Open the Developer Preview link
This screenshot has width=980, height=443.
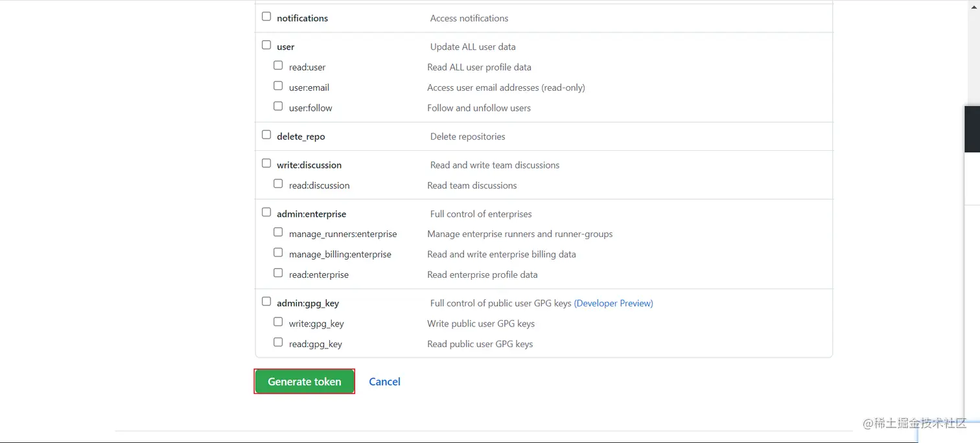(613, 303)
